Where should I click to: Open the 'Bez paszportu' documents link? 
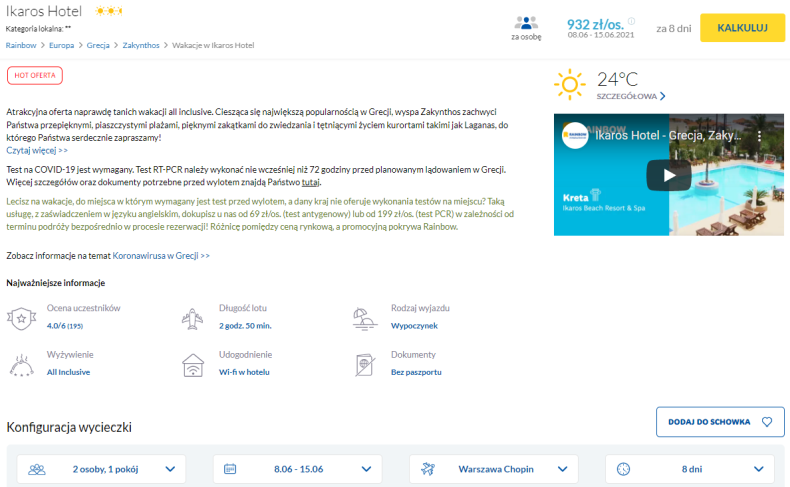[416, 372]
